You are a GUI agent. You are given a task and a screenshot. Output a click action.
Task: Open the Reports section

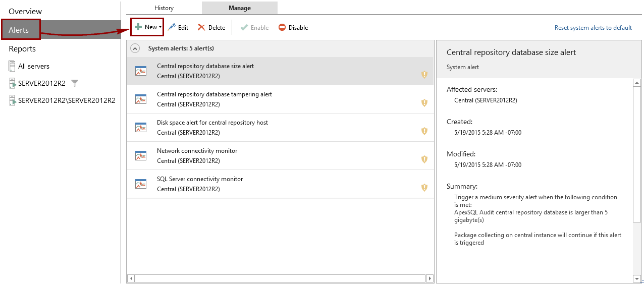[x=22, y=49]
